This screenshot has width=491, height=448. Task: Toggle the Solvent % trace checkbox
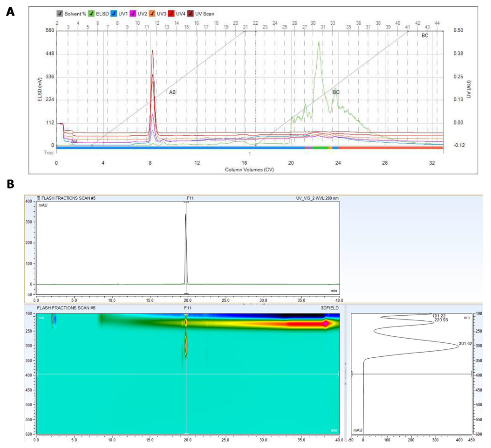60,14
